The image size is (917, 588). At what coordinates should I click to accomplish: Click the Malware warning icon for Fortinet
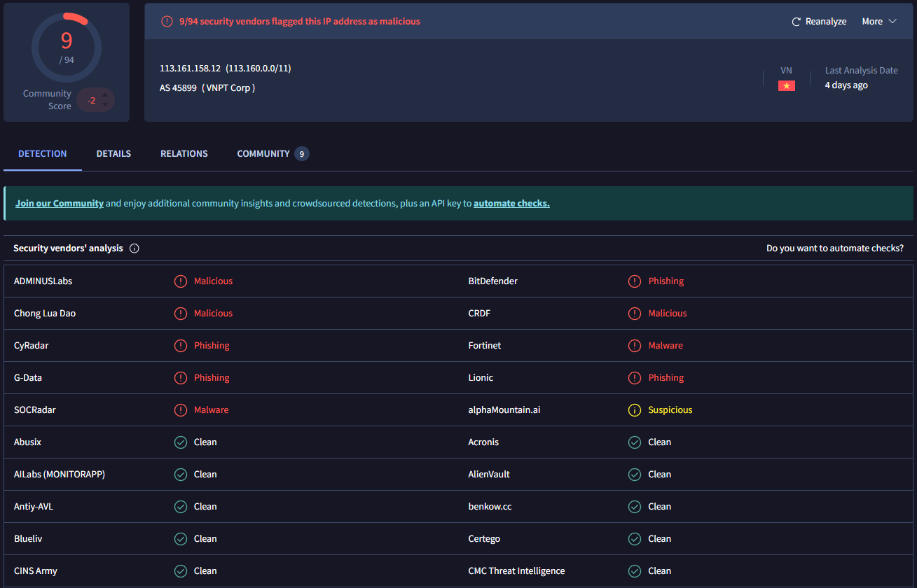coord(635,345)
